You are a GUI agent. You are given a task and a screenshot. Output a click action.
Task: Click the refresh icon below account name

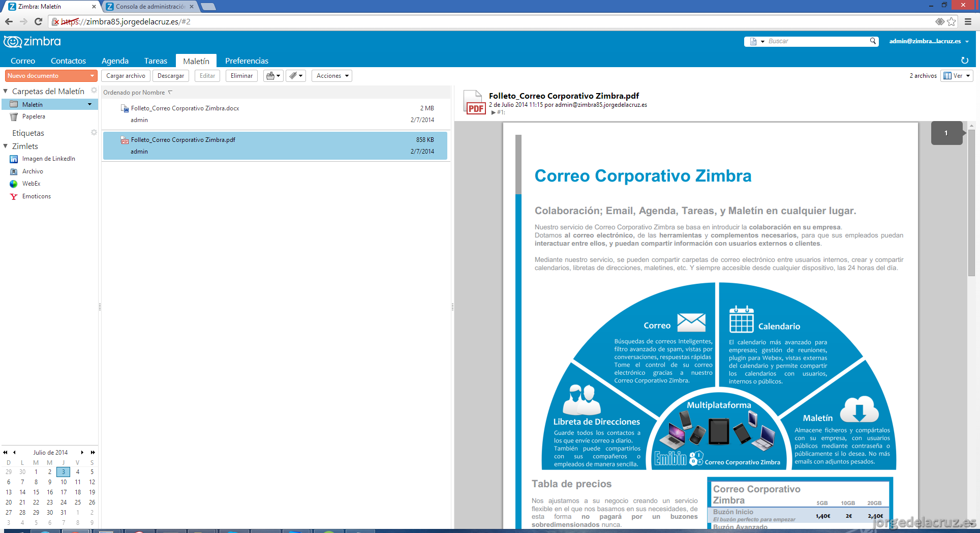tap(965, 61)
